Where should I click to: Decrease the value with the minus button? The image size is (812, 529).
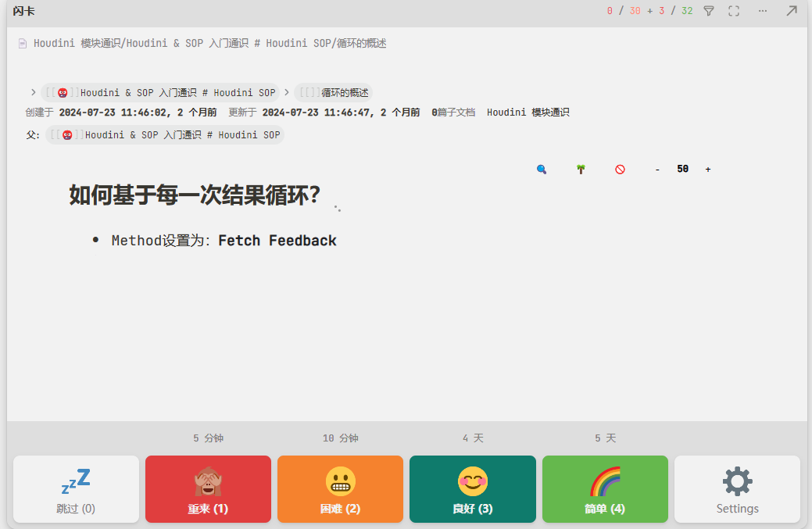tap(657, 170)
